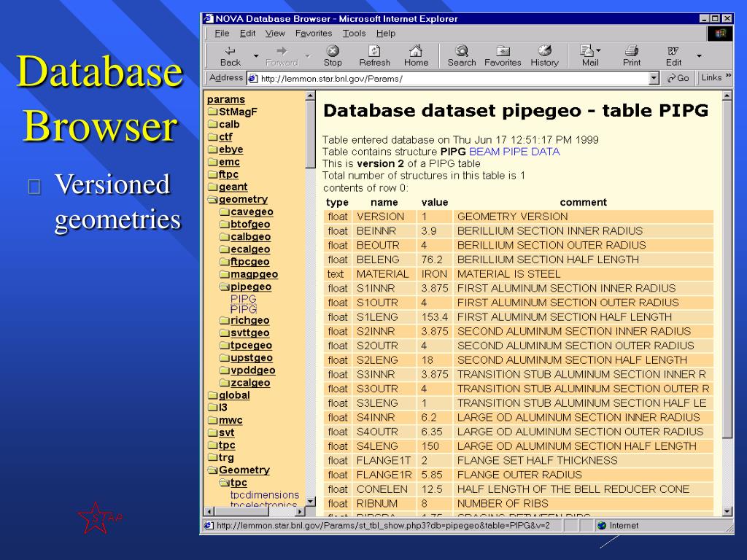Image resolution: width=747 pixels, height=560 pixels.
Task: Click the left pane scroll-down arrow
Action: tap(310, 502)
